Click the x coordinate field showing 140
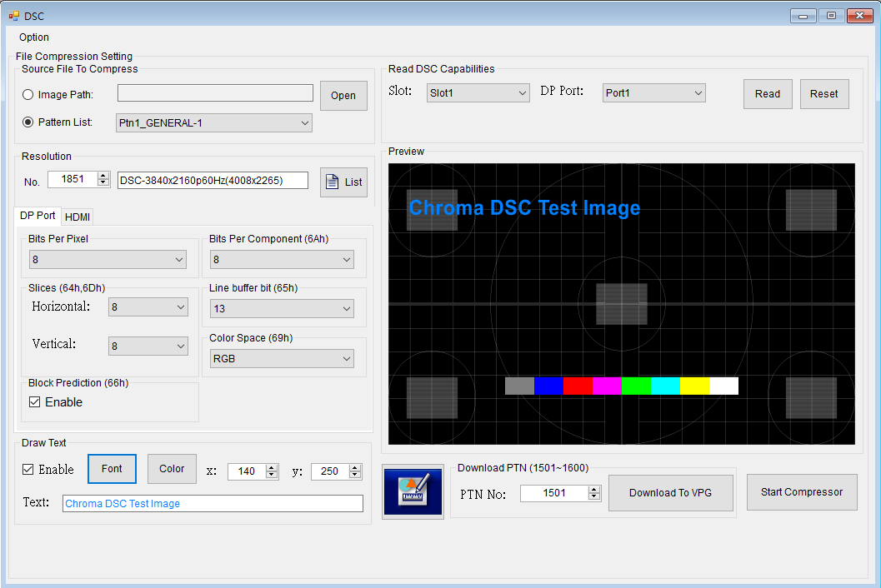Image resolution: width=881 pixels, height=588 pixels. point(247,471)
